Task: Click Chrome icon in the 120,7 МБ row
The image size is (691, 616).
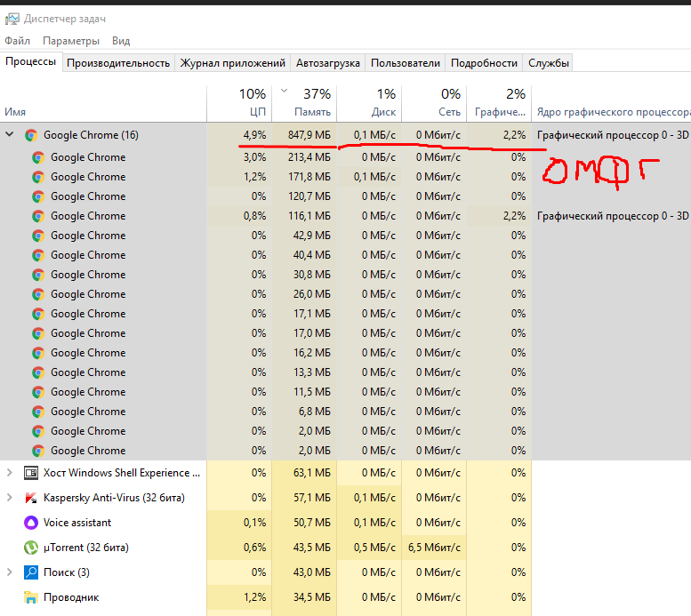Action: 38,196
